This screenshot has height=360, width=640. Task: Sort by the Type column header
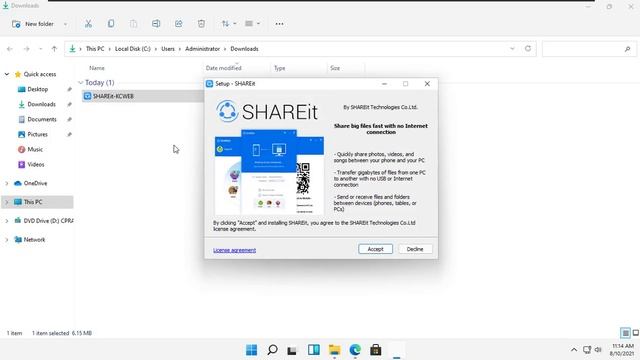tap(280, 68)
